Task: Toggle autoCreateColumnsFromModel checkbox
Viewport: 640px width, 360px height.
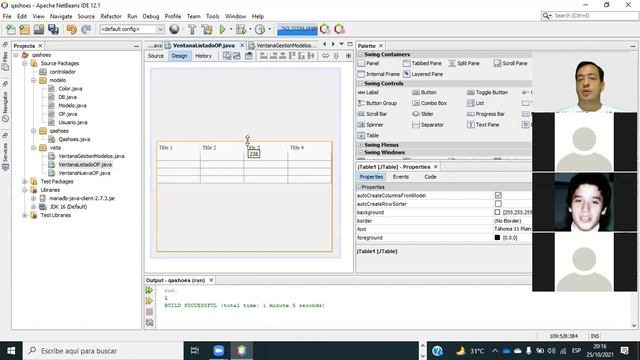Action: [x=498, y=196]
